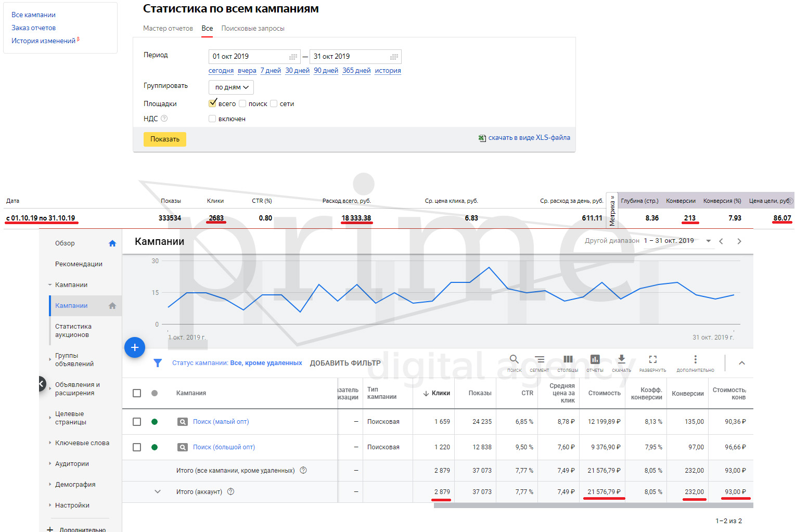Toggle the vertical Метрика panel tab
The width and height of the screenshot is (808, 532).
[x=612, y=210]
